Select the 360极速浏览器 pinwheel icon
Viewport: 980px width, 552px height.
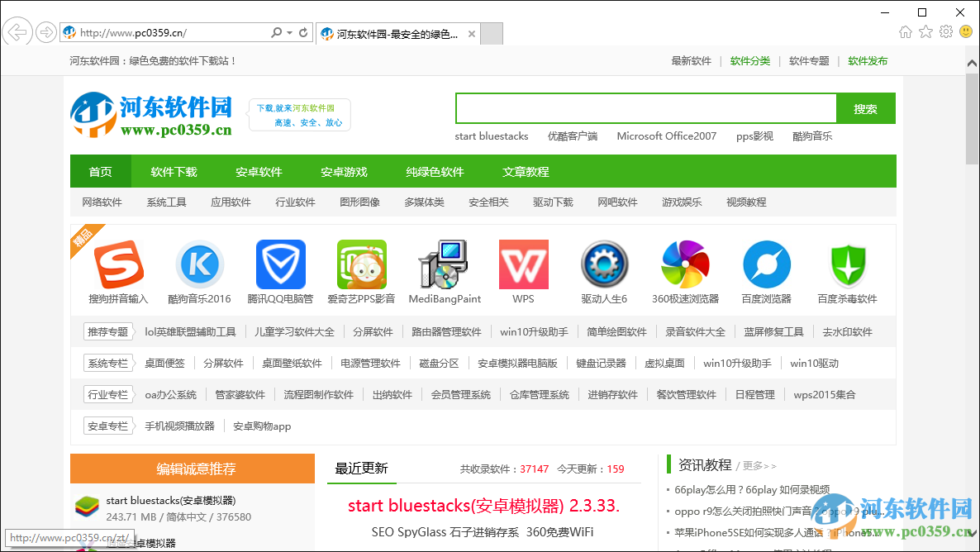[x=684, y=263]
